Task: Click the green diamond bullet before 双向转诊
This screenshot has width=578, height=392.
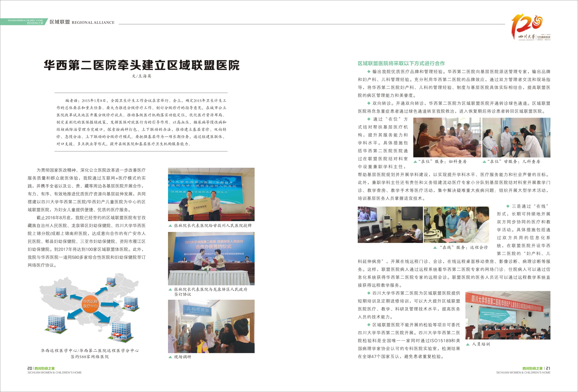Action: (369, 103)
